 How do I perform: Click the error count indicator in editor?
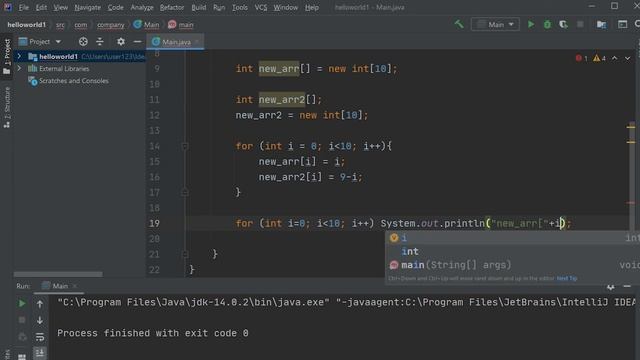click(582, 58)
